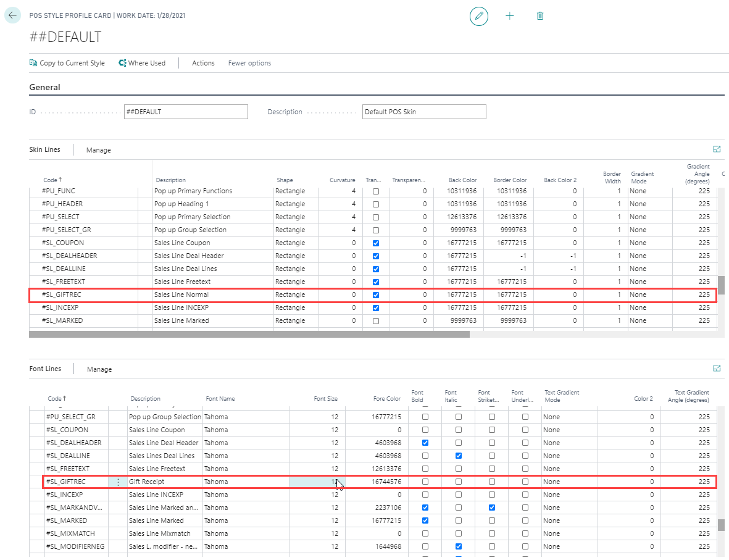Viewport: 729px width, 560px height.
Task: Expand Font Lines part to full page
Action: 717,369
